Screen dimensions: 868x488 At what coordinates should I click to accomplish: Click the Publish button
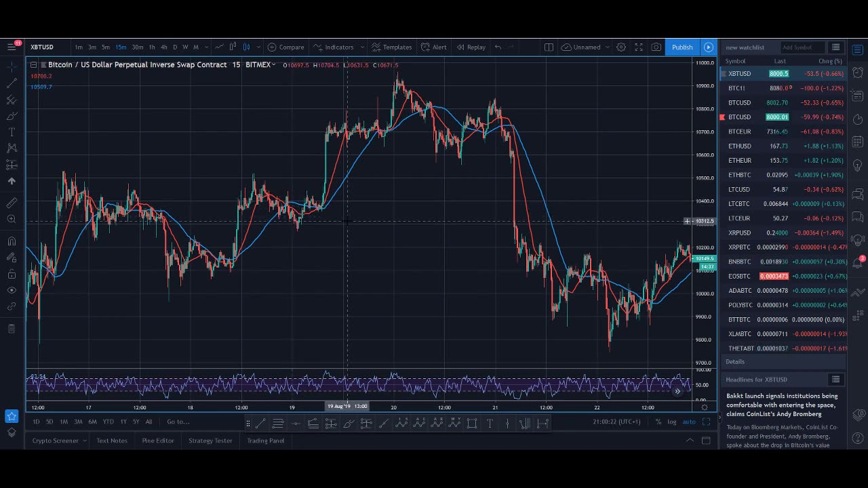tap(682, 47)
